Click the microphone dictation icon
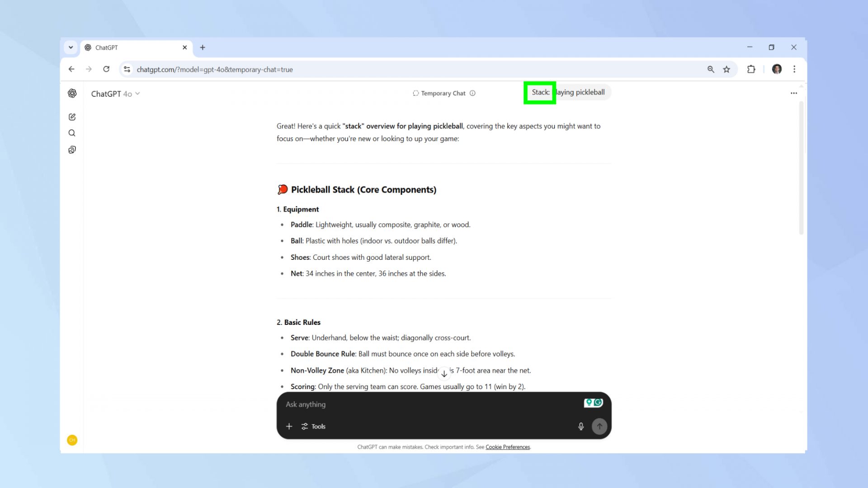Viewport: 868px width, 488px height. tap(581, 427)
